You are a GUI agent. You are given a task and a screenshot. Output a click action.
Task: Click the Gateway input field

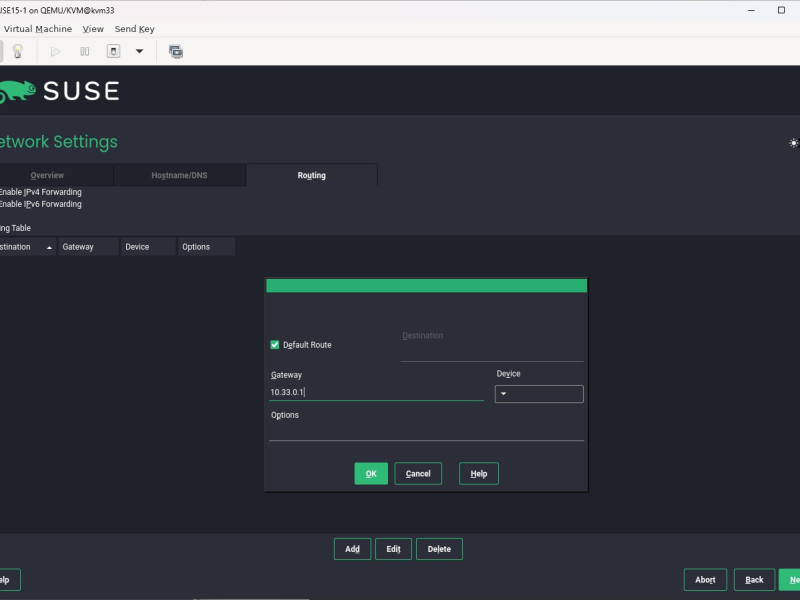pos(377,392)
